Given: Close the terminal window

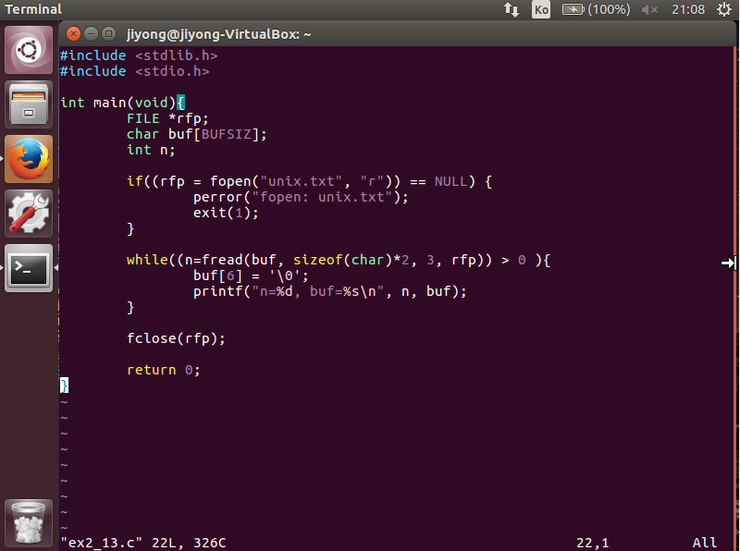Looking at the screenshot, I should coord(73,34).
